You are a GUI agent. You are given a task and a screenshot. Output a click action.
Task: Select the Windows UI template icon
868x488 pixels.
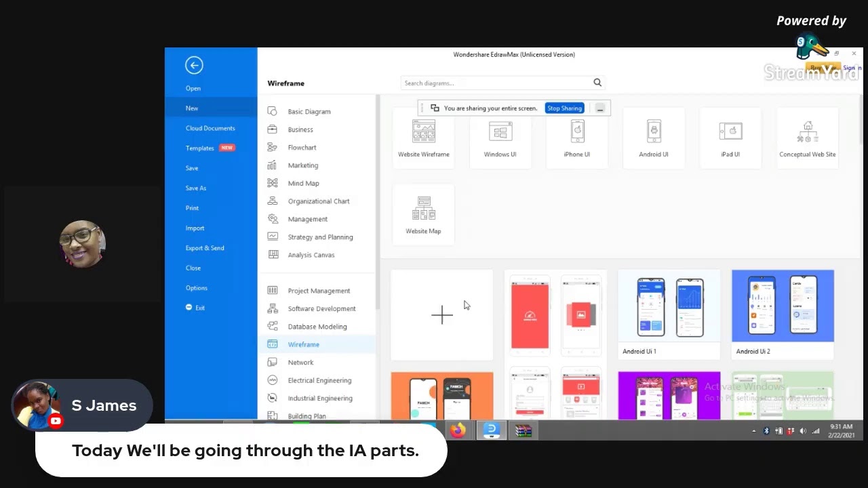coord(500,131)
